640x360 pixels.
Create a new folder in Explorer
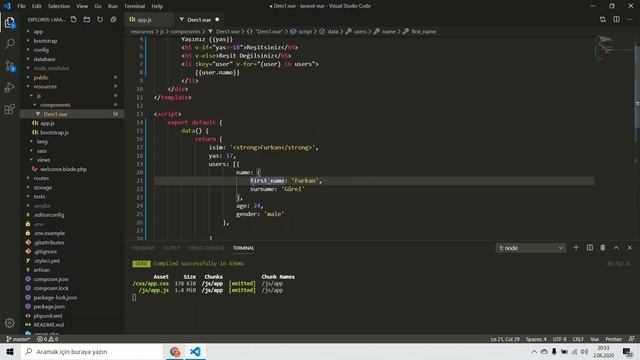coord(87,19)
